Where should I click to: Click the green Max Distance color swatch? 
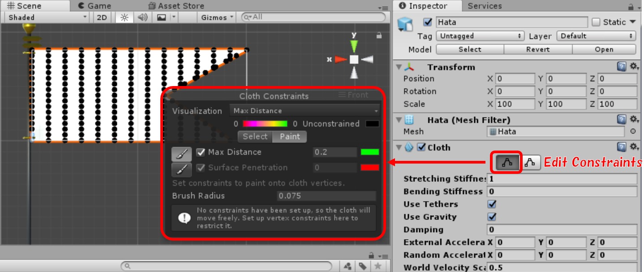pyautogui.click(x=370, y=152)
